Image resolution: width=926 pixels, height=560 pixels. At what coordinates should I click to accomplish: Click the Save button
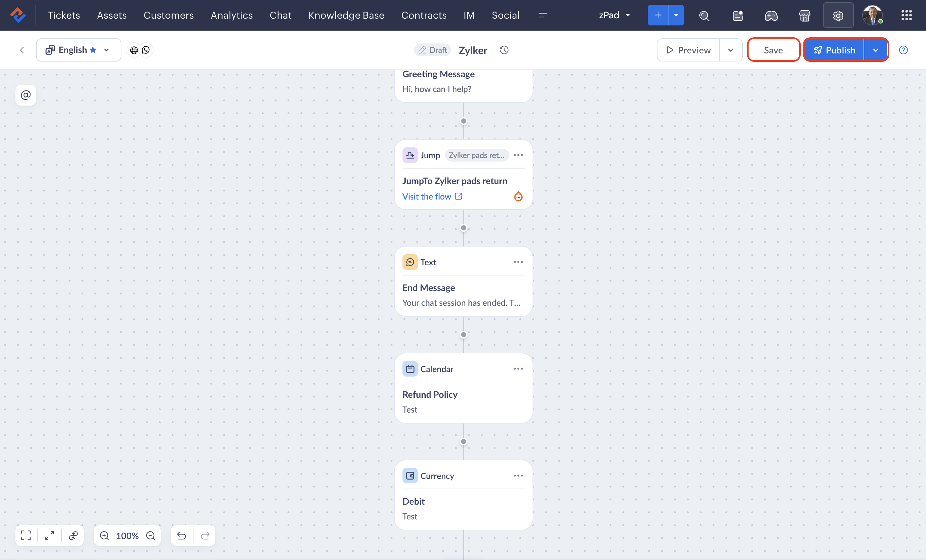point(773,50)
